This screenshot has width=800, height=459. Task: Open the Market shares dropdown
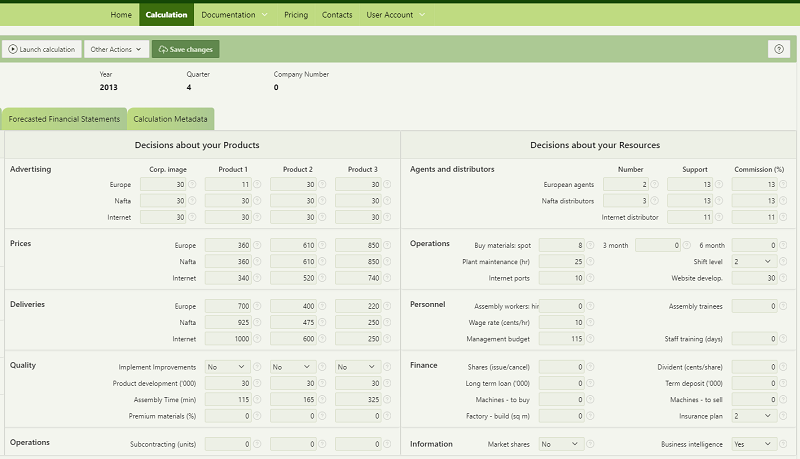(x=561, y=444)
